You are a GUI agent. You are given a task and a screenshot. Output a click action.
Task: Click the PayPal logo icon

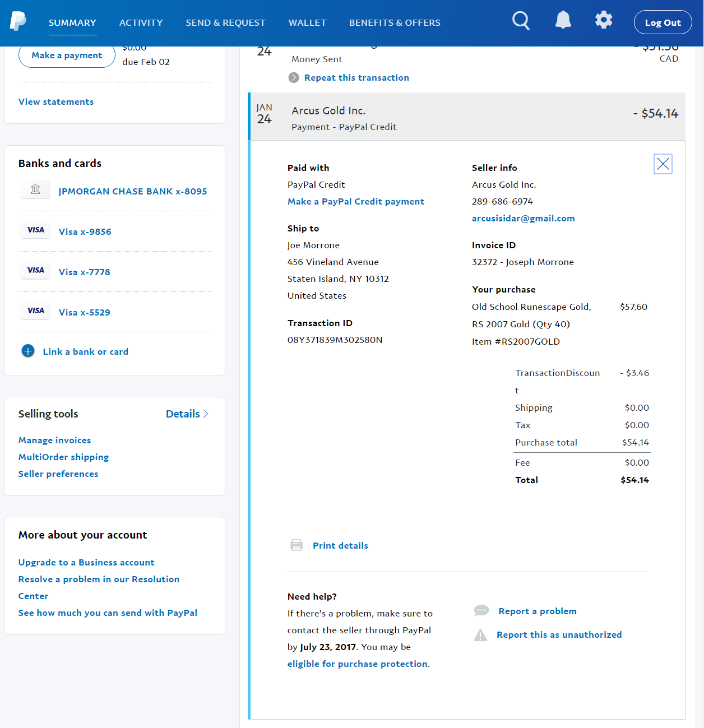coord(18,21)
